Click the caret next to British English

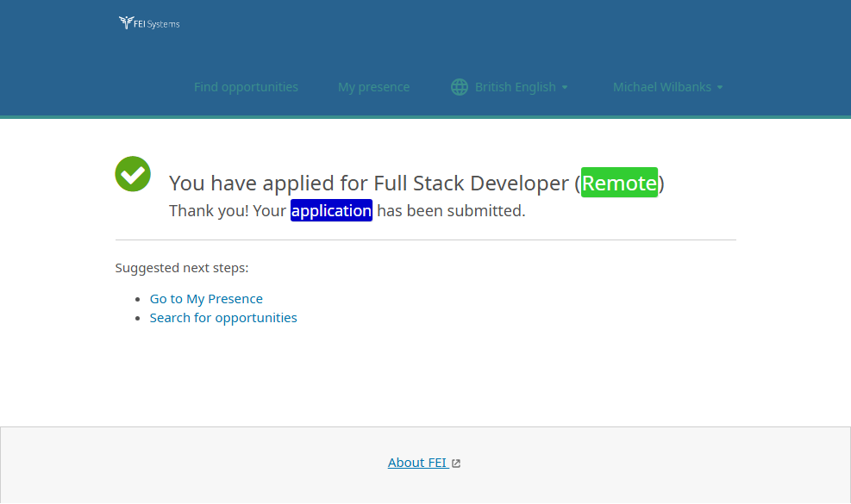565,88
